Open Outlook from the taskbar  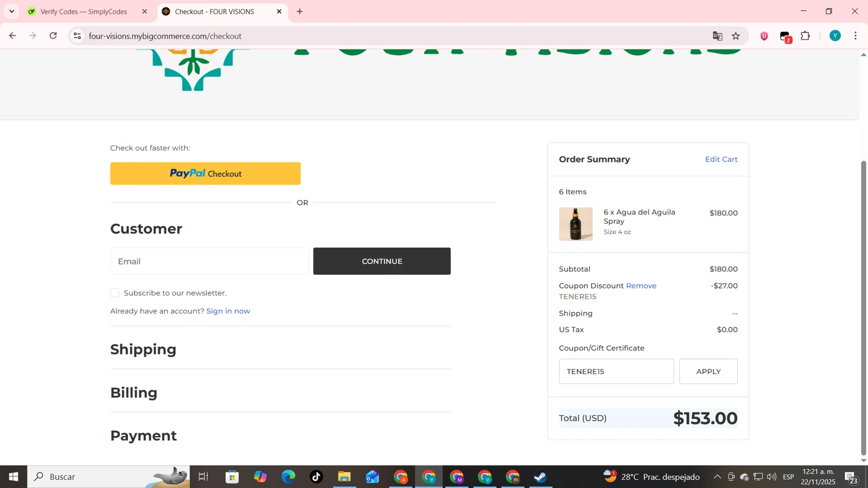tap(372, 477)
